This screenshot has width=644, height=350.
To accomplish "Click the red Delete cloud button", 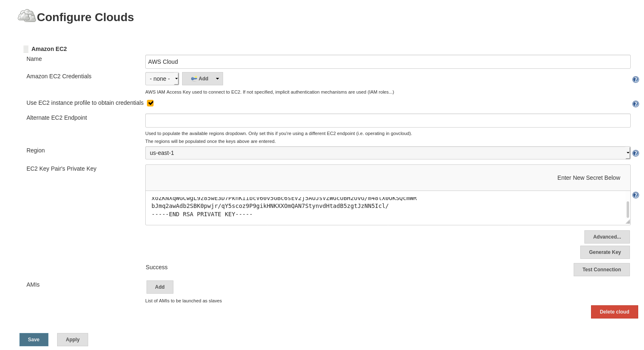I will pyautogui.click(x=614, y=312).
